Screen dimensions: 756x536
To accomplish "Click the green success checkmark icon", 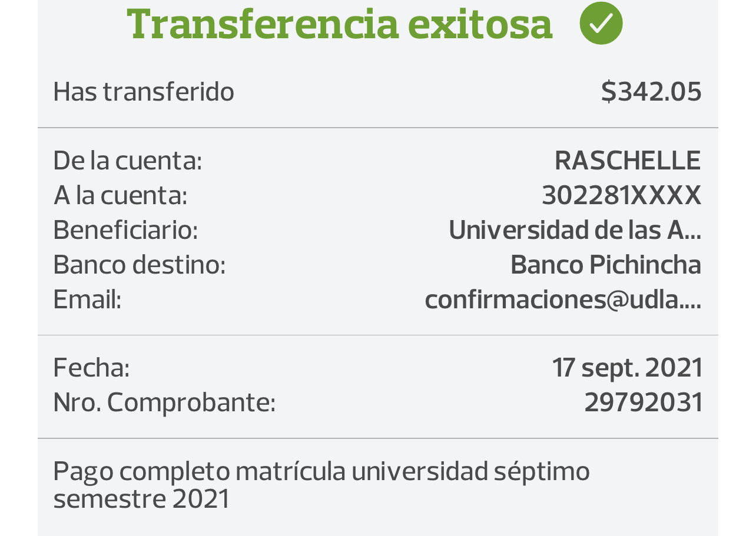I will pyautogui.click(x=601, y=24).
